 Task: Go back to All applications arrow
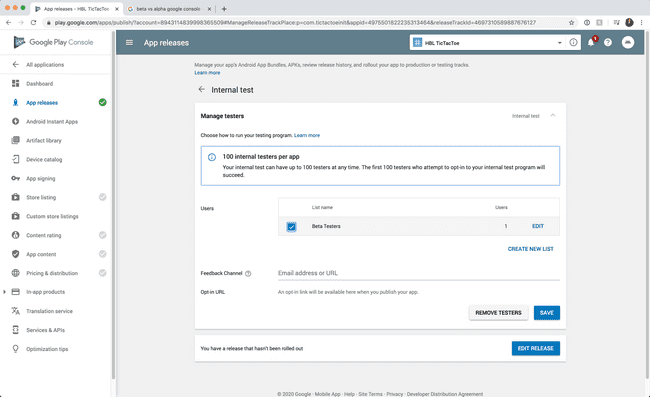(16, 64)
